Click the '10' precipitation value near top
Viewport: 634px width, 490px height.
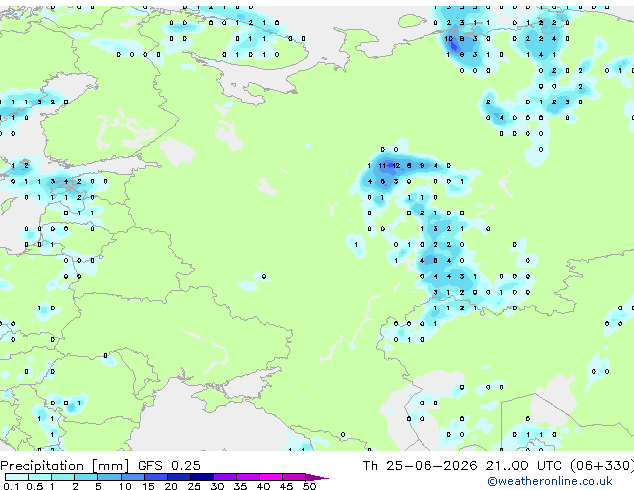[x=448, y=39]
